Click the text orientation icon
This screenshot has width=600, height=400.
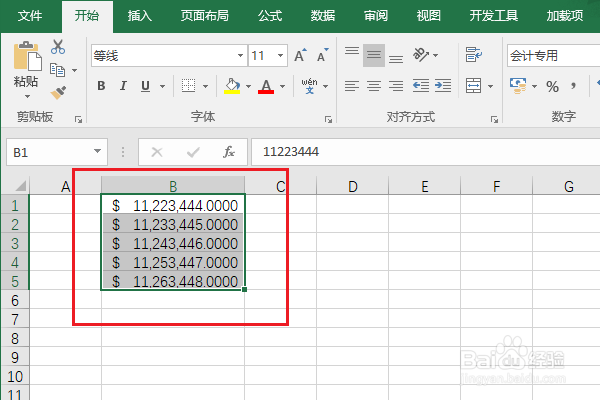(x=421, y=55)
